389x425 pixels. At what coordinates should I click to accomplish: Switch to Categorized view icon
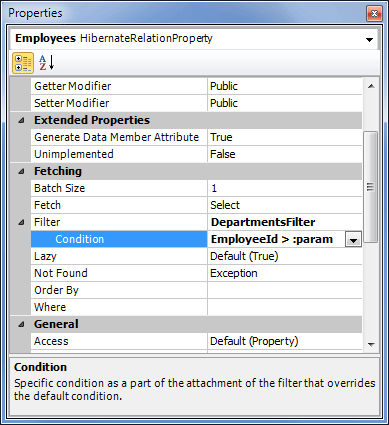tap(23, 63)
